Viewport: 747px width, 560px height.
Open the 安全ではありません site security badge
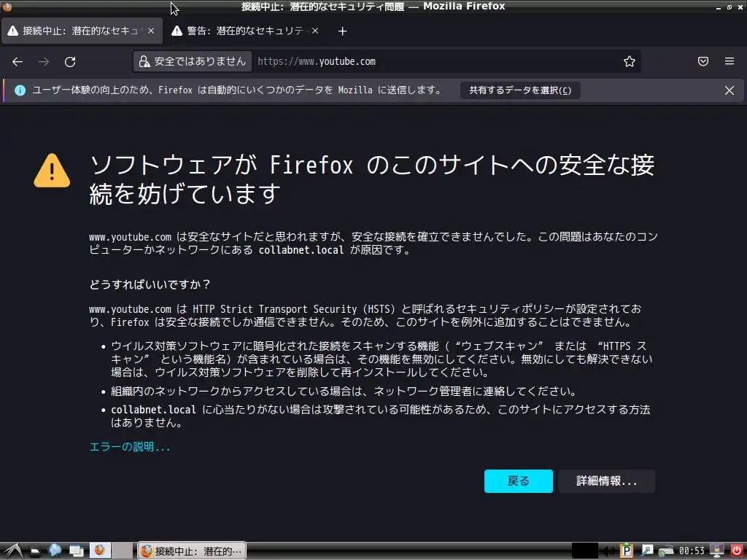pos(193,61)
